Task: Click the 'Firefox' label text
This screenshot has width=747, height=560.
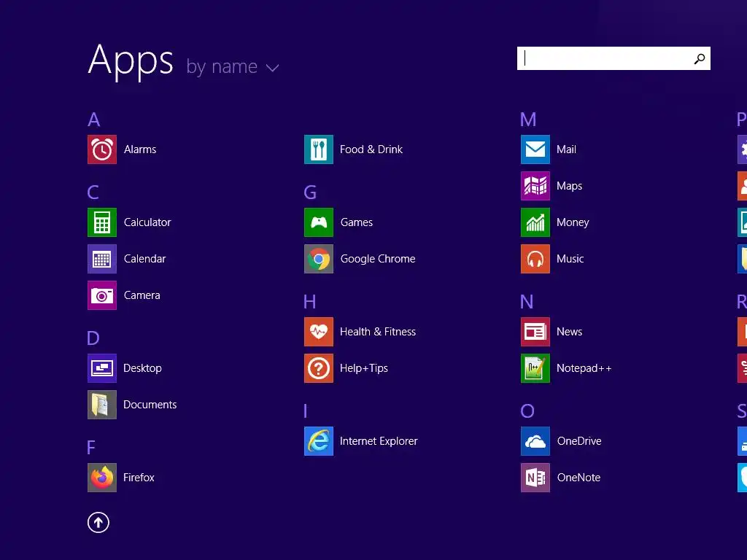Action: coord(139,478)
